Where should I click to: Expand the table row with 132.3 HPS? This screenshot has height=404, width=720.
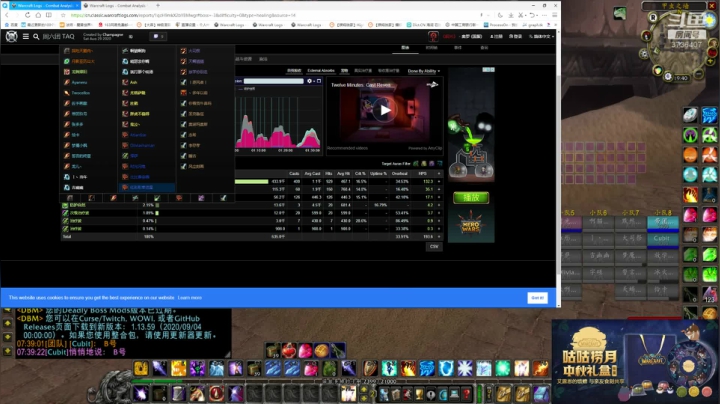click(439, 181)
